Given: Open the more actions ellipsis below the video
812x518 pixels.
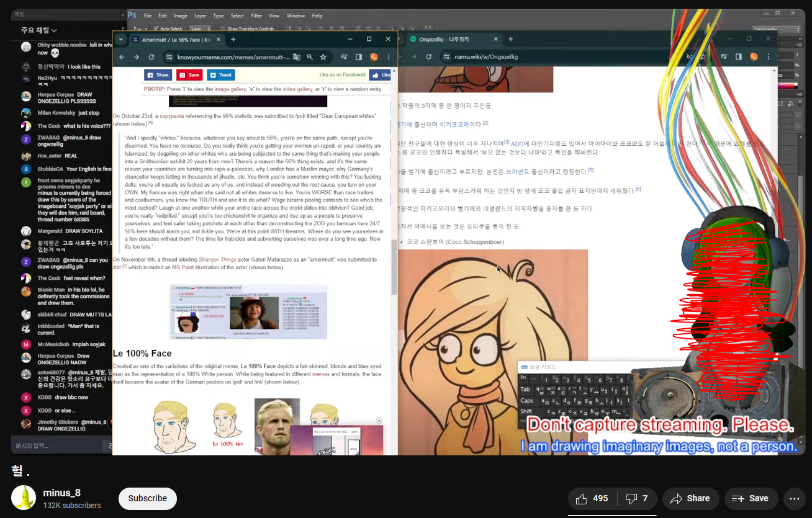Looking at the screenshot, I should (x=794, y=499).
